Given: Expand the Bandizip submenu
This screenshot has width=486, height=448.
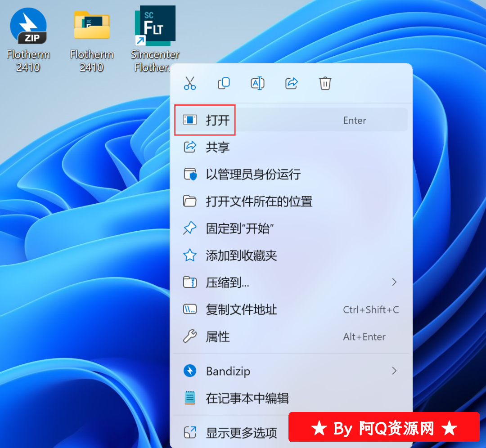Looking at the screenshot, I should [x=291, y=371].
